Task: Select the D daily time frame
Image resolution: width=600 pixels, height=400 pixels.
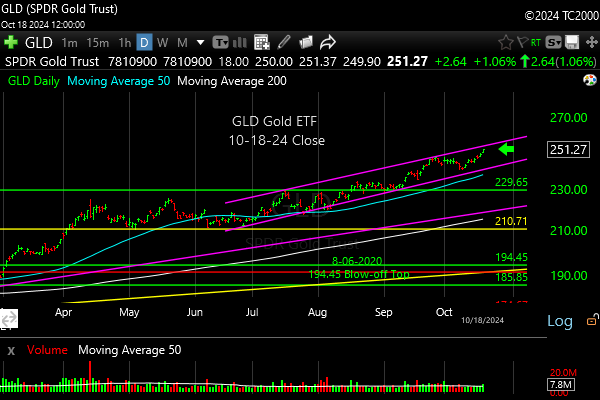Action: click(x=144, y=42)
